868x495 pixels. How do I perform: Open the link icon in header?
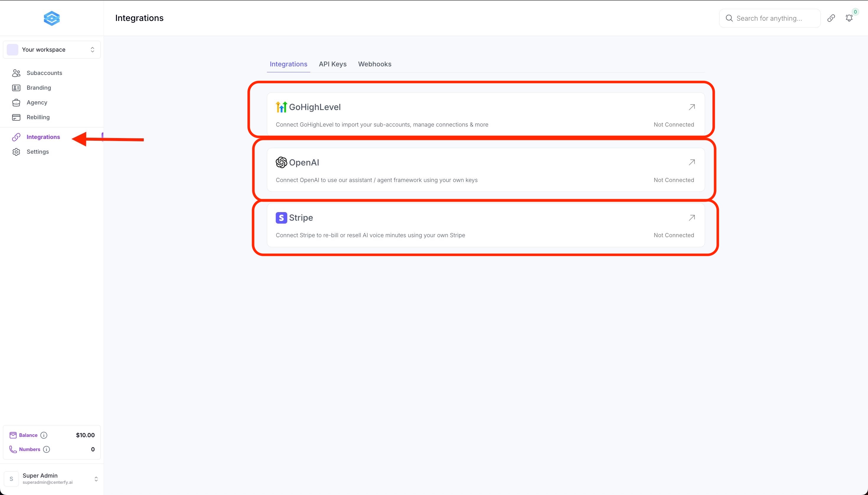pyautogui.click(x=831, y=18)
